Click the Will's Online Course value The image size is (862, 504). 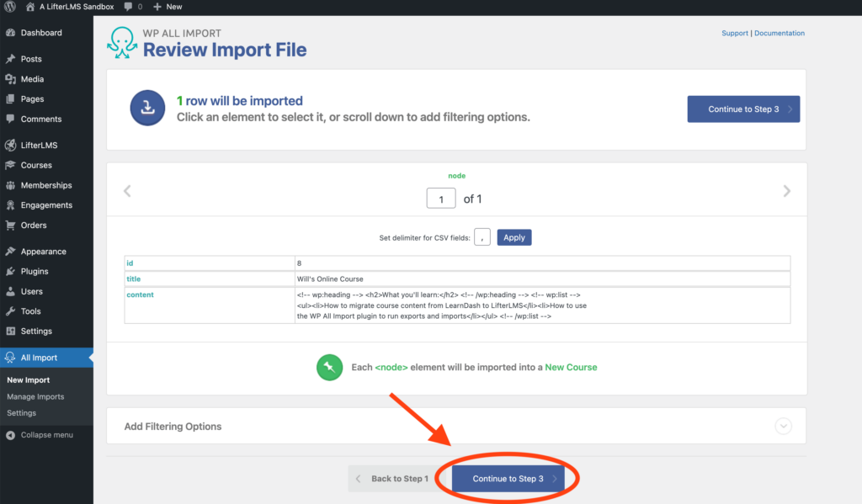[x=330, y=279]
